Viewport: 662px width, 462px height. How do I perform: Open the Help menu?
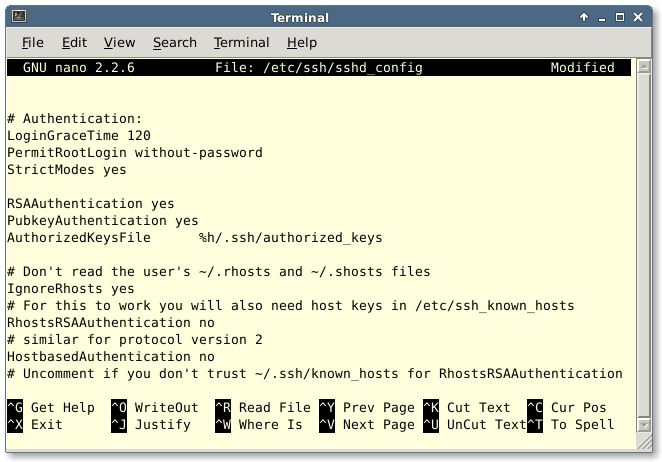pyautogui.click(x=301, y=42)
